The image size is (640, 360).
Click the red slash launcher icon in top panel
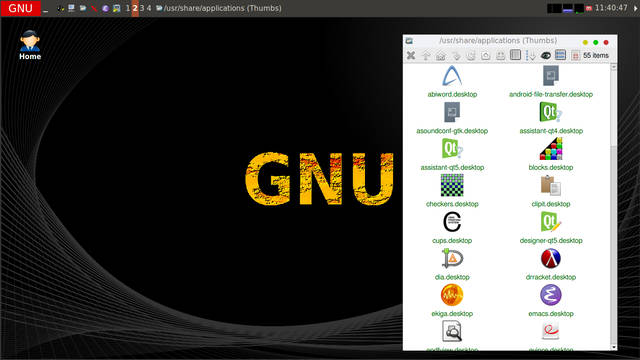94,8
